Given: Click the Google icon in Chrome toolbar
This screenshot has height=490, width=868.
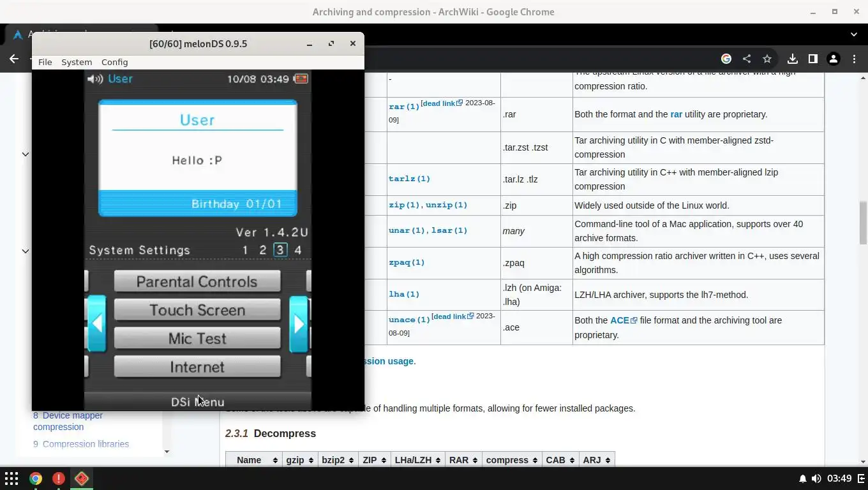Looking at the screenshot, I should tap(726, 59).
